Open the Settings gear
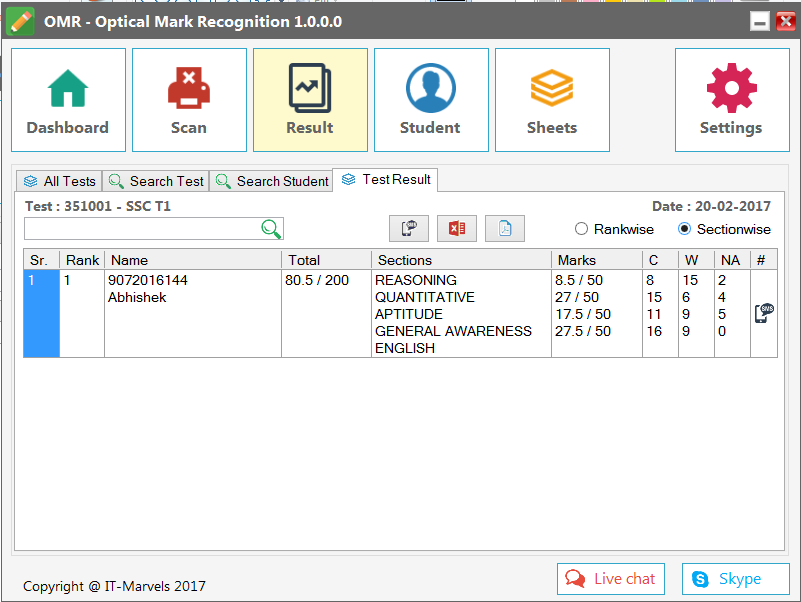Screen dimensions: 801x602 (732, 100)
